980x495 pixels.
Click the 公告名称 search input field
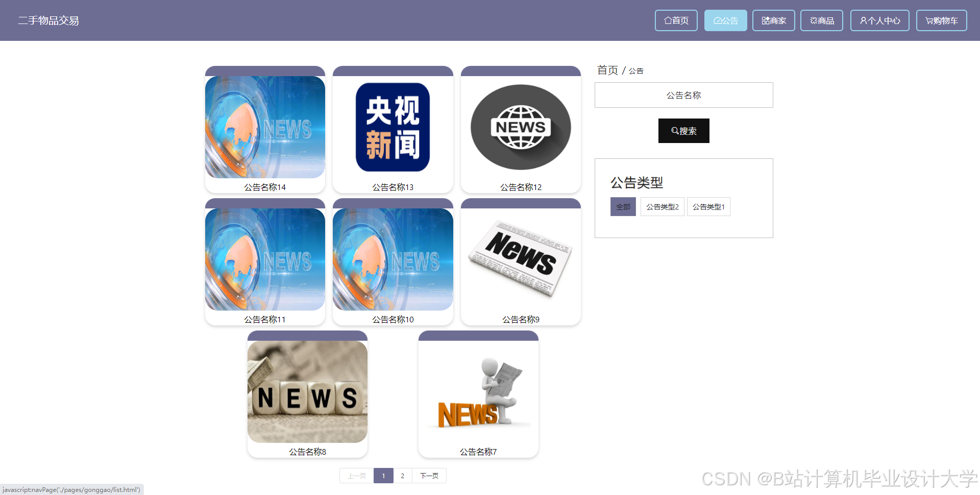pos(683,95)
